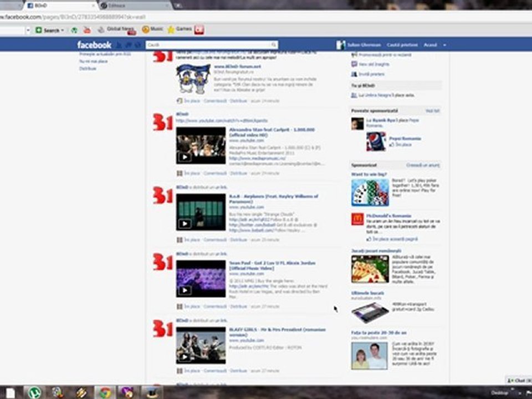The width and height of the screenshot is (532, 399).
Task: Click 'Creează un anunț' link
Action: [x=423, y=165]
